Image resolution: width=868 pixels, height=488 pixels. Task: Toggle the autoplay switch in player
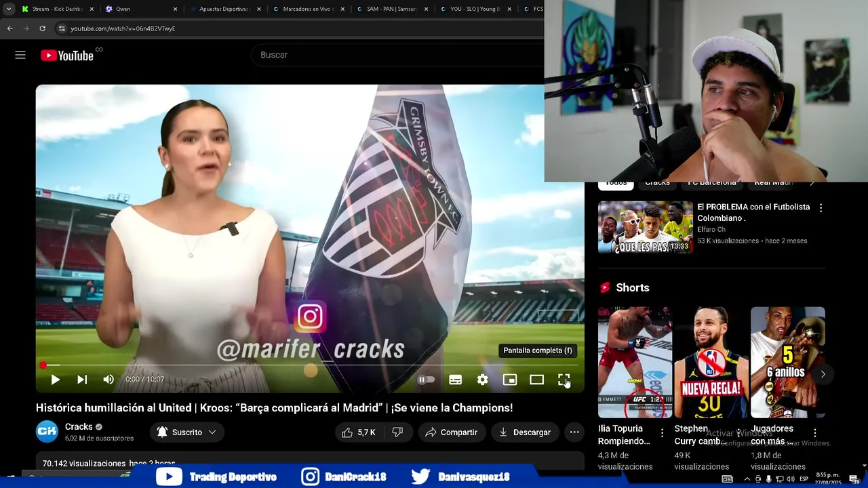427,380
